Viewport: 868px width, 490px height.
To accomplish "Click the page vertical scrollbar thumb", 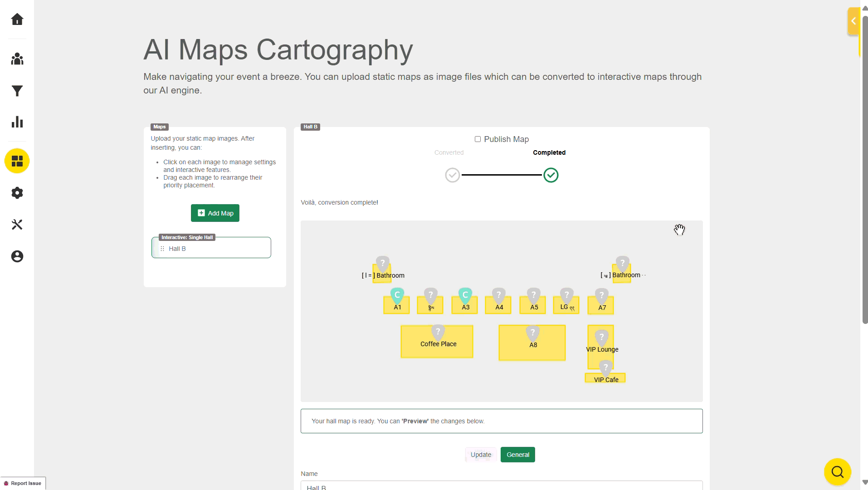I will tap(865, 168).
